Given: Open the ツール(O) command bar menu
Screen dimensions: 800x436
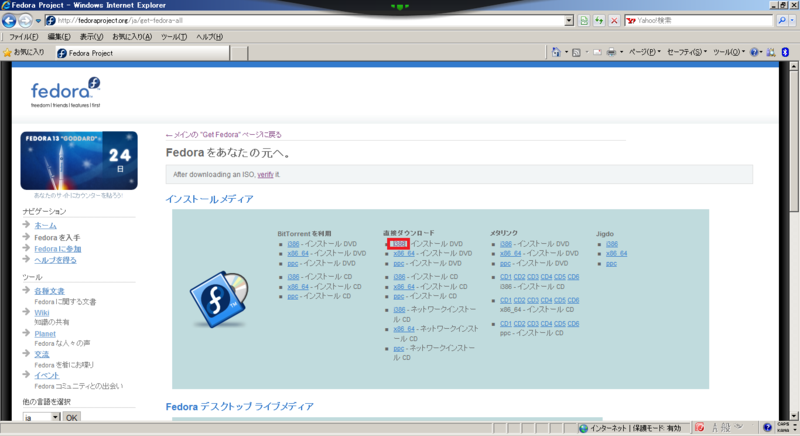Looking at the screenshot, I should pyautogui.click(x=729, y=52).
